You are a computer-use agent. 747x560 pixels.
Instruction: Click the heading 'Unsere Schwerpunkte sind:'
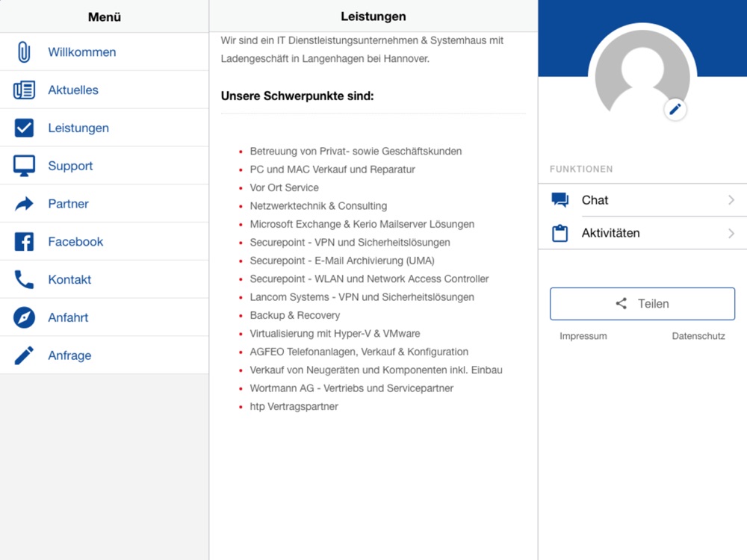(297, 96)
